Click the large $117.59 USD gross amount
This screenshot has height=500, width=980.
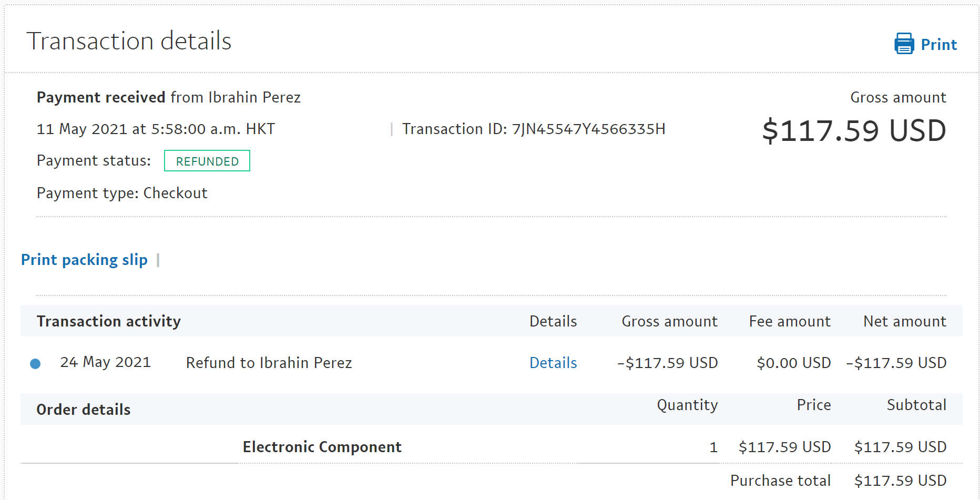[x=854, y=130]
